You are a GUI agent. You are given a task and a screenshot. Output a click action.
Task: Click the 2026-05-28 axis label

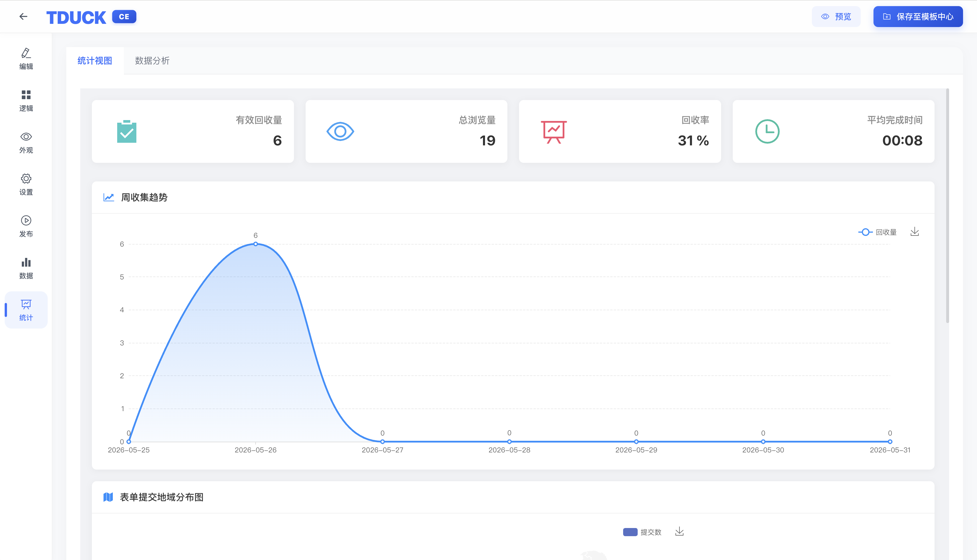(x=509, y=450)
